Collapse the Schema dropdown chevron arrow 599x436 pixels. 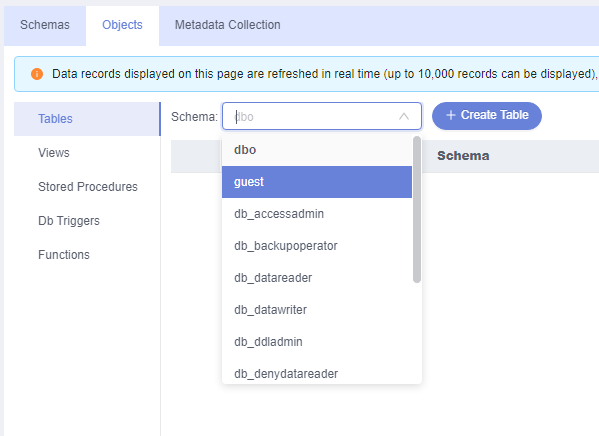[404, 116]
